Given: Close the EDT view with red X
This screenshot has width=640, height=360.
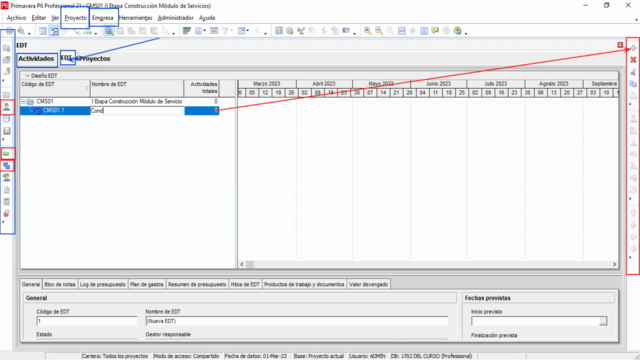Looking at the screenshot, I should 620,45.
